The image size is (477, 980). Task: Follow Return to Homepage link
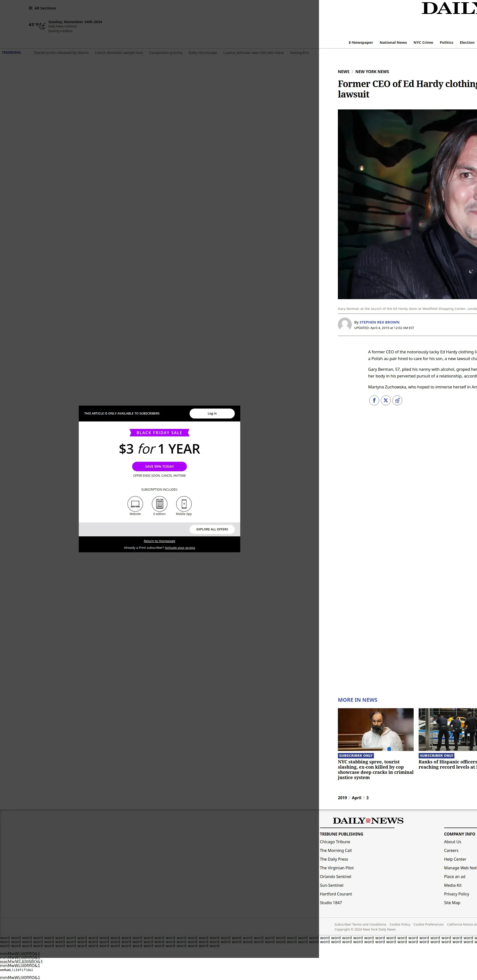pyautogui.click(x=159, y=541)
